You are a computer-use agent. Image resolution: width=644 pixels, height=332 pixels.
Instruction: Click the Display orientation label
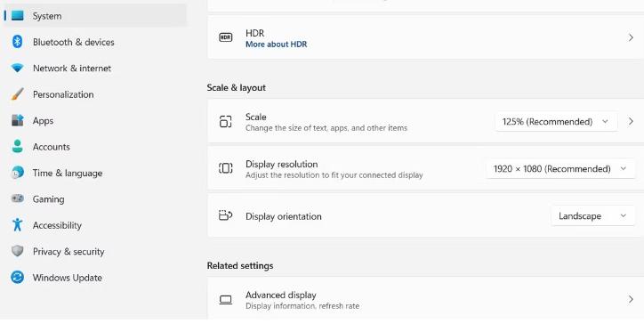[x=284, y=216]
